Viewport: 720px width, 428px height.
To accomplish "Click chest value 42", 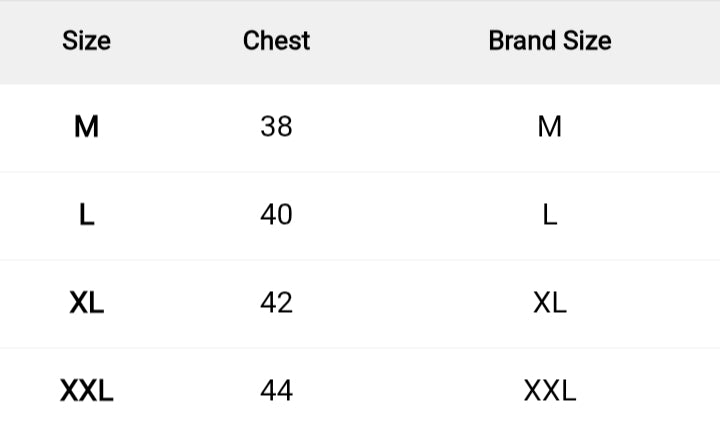I will [276, 303].
